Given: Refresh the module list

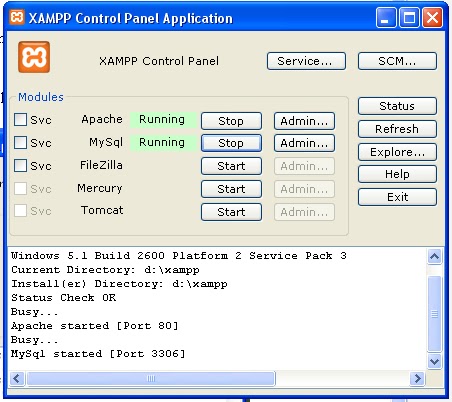Looking at the screenshot, I should click(397, 129).
